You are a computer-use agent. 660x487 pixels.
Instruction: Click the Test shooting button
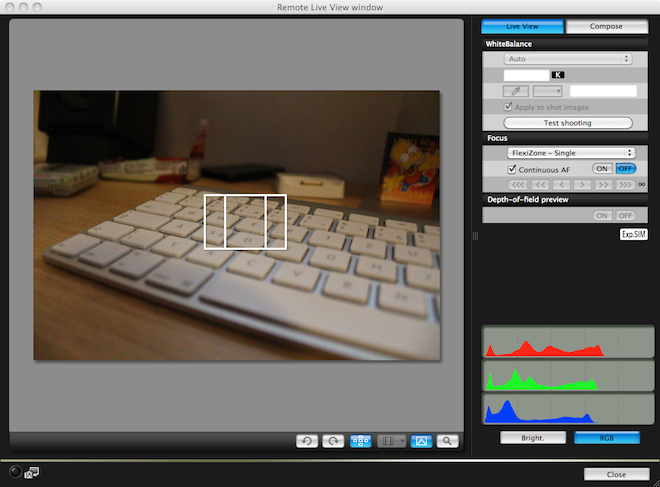pos(568,123)
